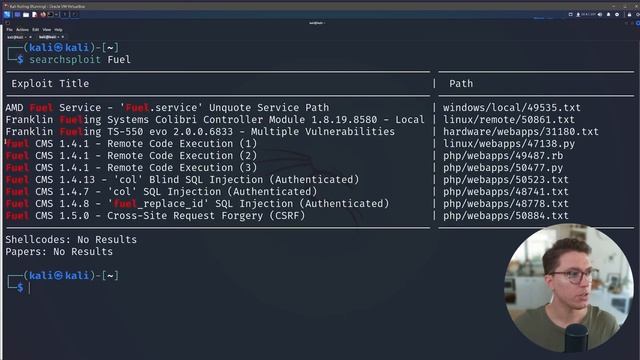Launch Firefox from the top panel
This screenshot has height=360, width=640.
(43, 14)
